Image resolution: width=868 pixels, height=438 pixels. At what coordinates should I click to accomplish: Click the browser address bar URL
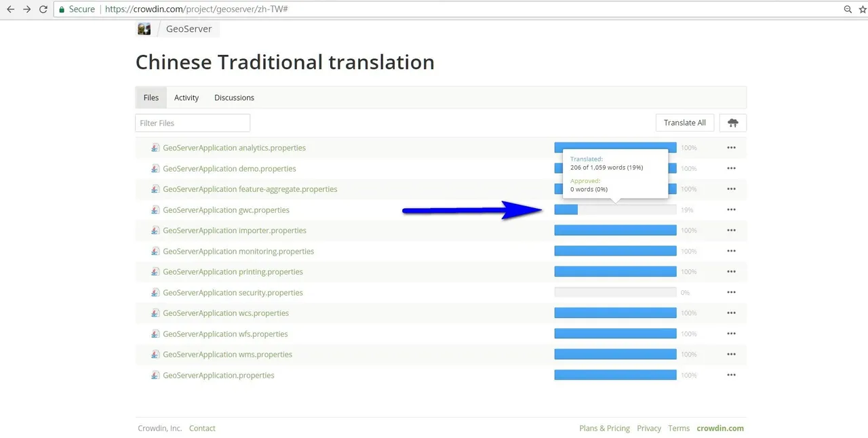point(197,9)
